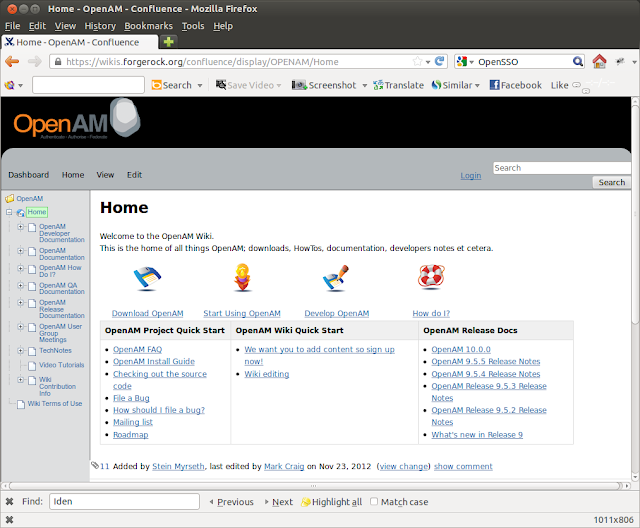Open the Screenshot dropdown arrow
This screenshot has width=640, height=528.
coord(364,85)
